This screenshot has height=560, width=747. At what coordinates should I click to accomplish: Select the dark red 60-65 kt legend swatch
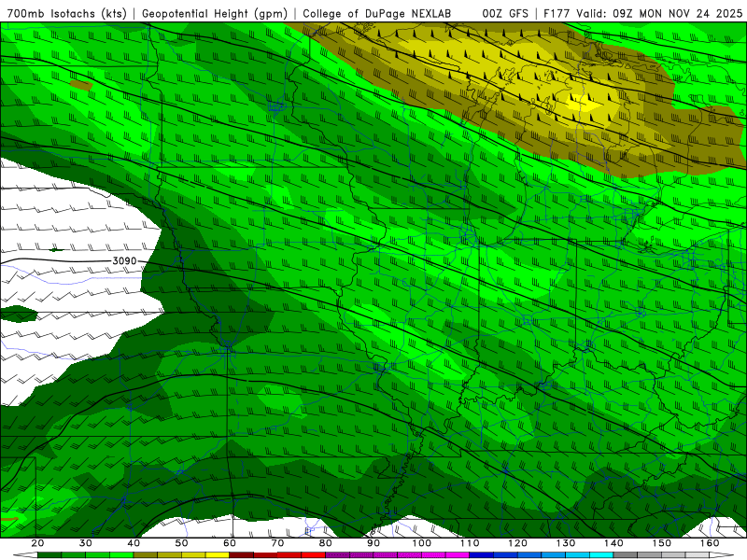242,555
